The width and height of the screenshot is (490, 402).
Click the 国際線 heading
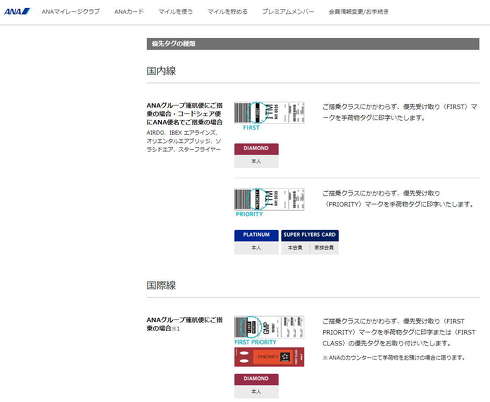[161, 285]
